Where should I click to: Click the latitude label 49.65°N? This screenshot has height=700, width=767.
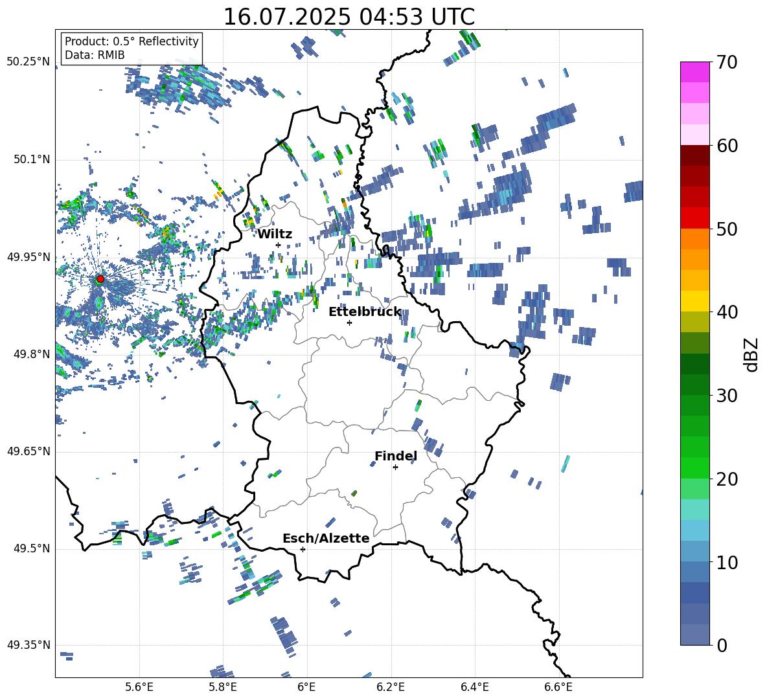(x=29, y=451)
